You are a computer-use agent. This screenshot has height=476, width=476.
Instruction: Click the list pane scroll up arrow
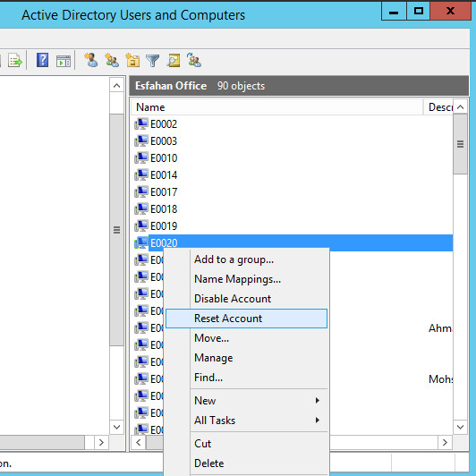coord(460,106)
